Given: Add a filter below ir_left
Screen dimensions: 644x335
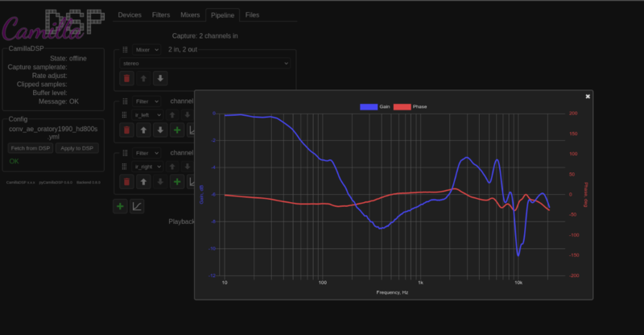Looking at the screenshot, I should 176,130.
